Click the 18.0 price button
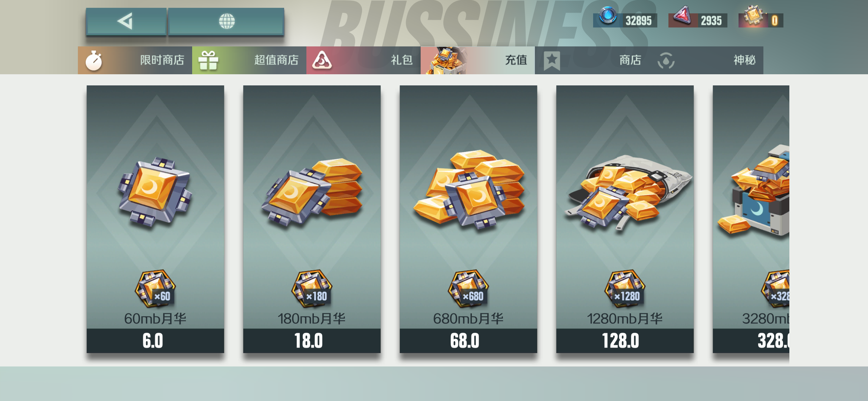The width and height of the screenshot is (868, 401). point(312,340)
